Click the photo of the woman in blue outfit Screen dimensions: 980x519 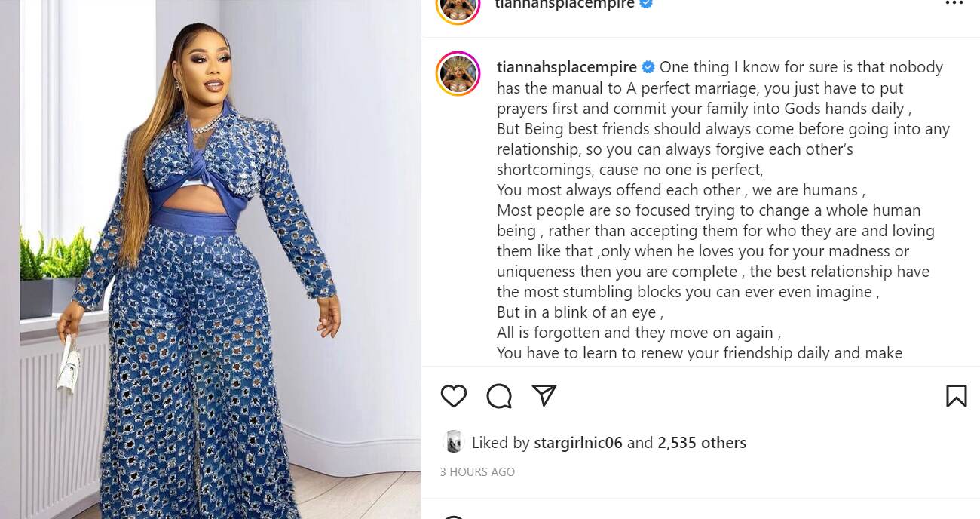coord(211,259)
